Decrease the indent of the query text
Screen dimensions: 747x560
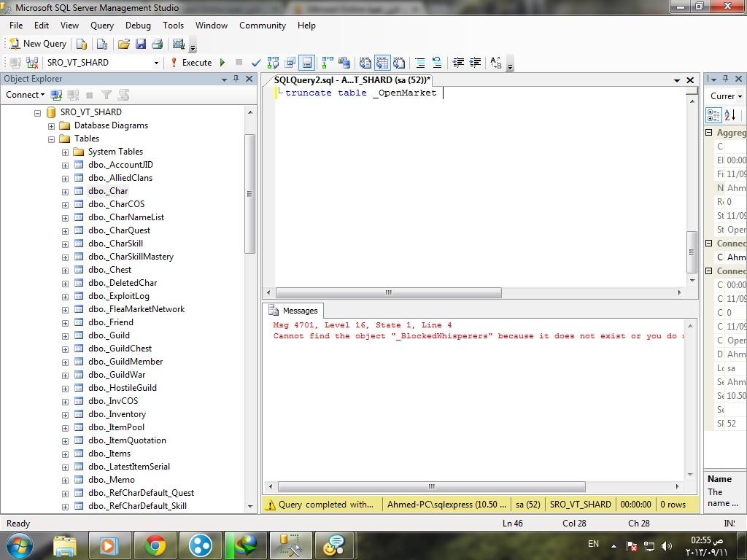[x=458, y=63]
